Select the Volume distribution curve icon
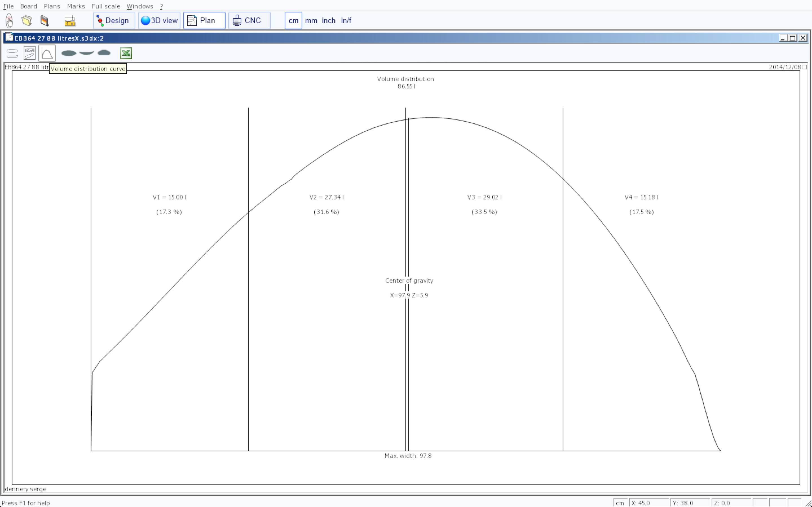This screenshot has height=507, width=812. (x=47, y=53)
